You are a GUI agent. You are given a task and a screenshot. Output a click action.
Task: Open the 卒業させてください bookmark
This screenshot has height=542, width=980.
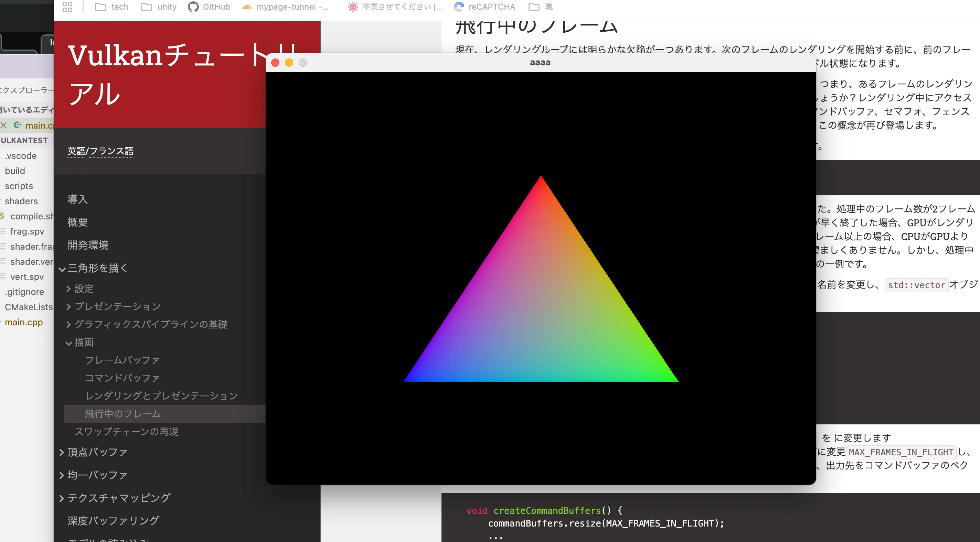coord(395,7)
